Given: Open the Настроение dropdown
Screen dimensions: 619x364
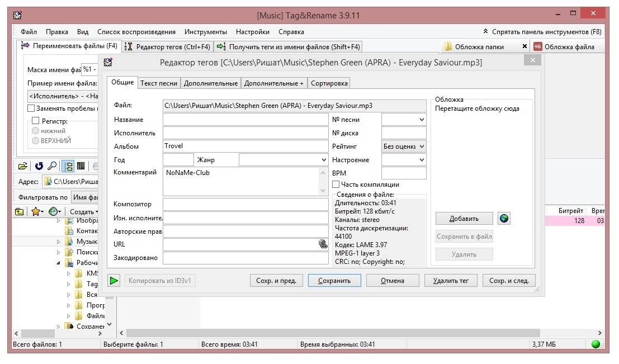Looking at the screenshot, I should (x=422, y=160).
